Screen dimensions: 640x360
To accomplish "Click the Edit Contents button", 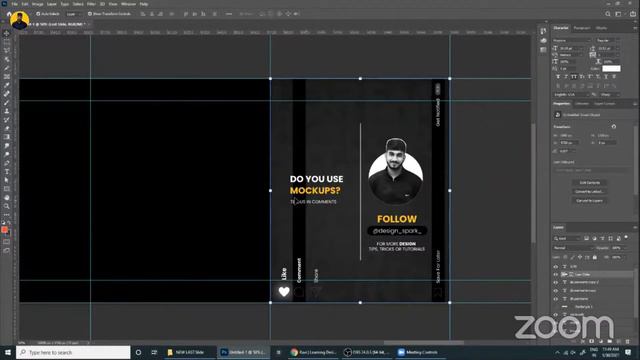I will point(589,183).
